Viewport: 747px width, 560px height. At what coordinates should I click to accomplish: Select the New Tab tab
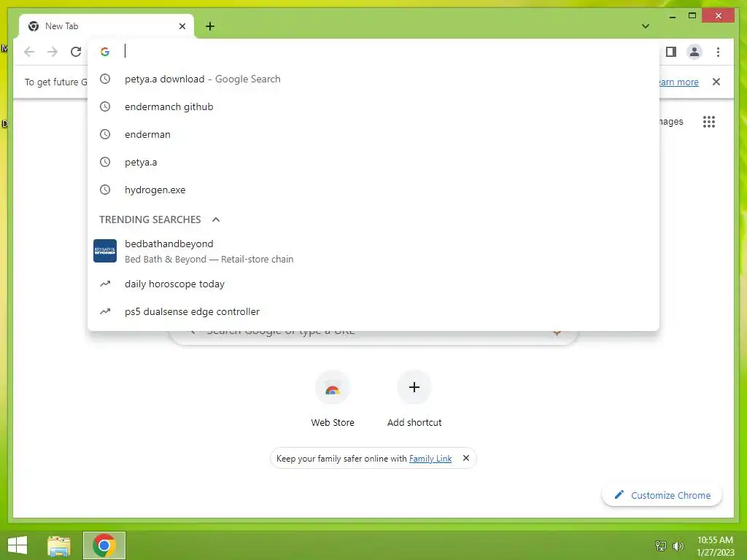107,26
